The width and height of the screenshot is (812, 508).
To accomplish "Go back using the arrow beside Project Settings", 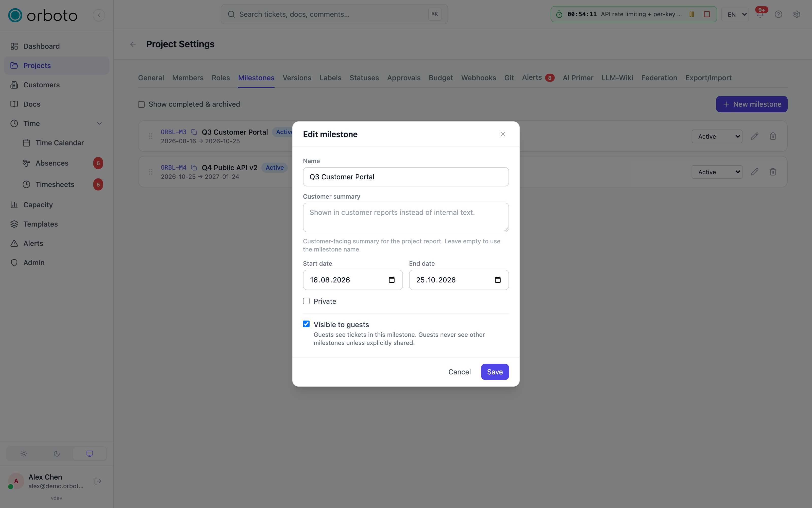I will pyautogui.click(x=133, y=44).
